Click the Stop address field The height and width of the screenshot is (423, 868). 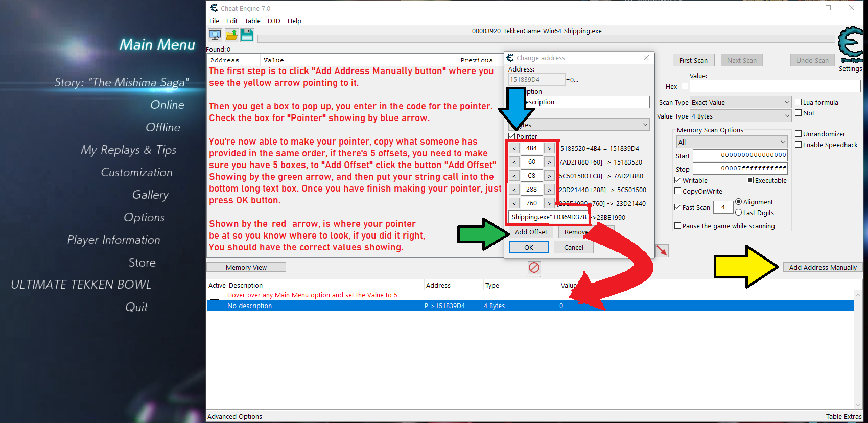740,169
